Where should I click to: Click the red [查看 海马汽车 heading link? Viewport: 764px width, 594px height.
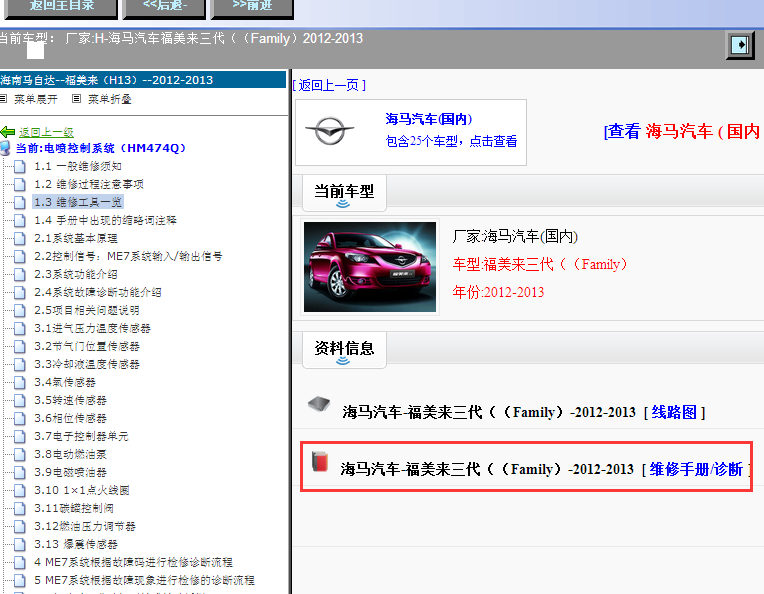(x=683, y=132)
